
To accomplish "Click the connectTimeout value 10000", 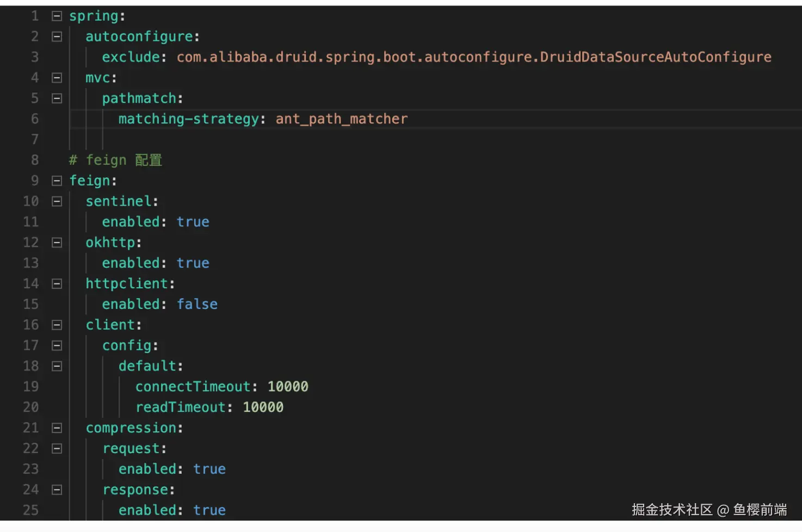I will pyautogui.click(x=288, y=387).
